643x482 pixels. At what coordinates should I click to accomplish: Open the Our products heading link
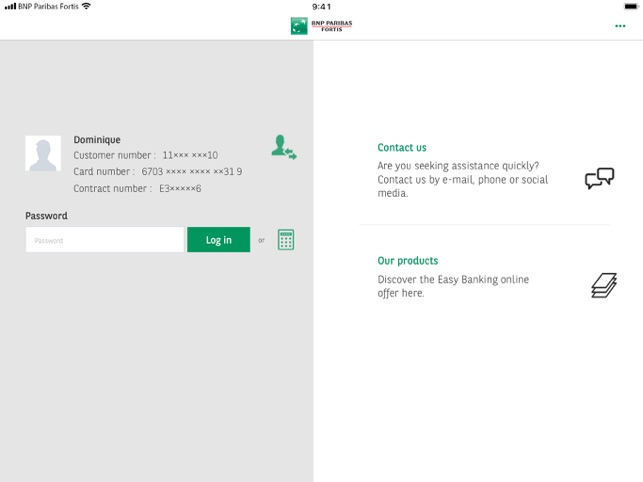pos(408,261)
